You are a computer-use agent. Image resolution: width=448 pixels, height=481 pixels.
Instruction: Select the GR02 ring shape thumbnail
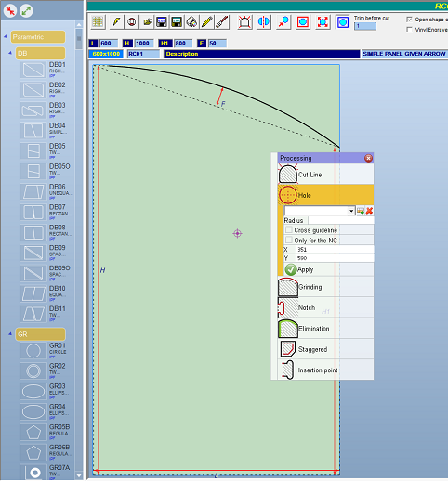pyautogui.click(x=33, y=370)
